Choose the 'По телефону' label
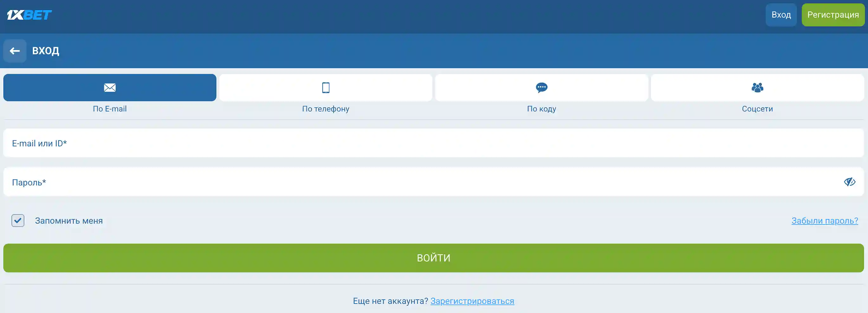868x313 pixels. [x=325, y=109]
